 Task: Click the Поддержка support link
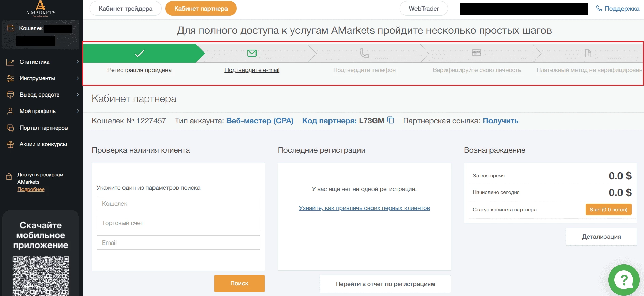622,9
